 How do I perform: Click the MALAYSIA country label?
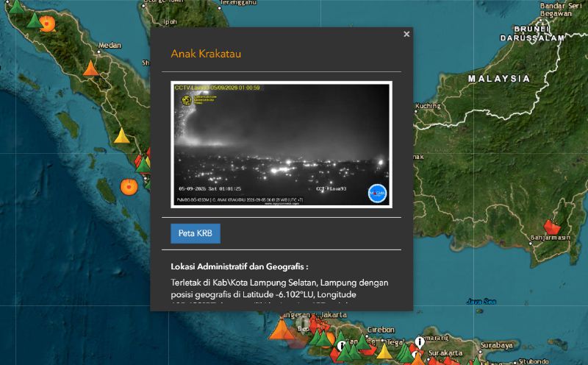click(x=499, y=79)
